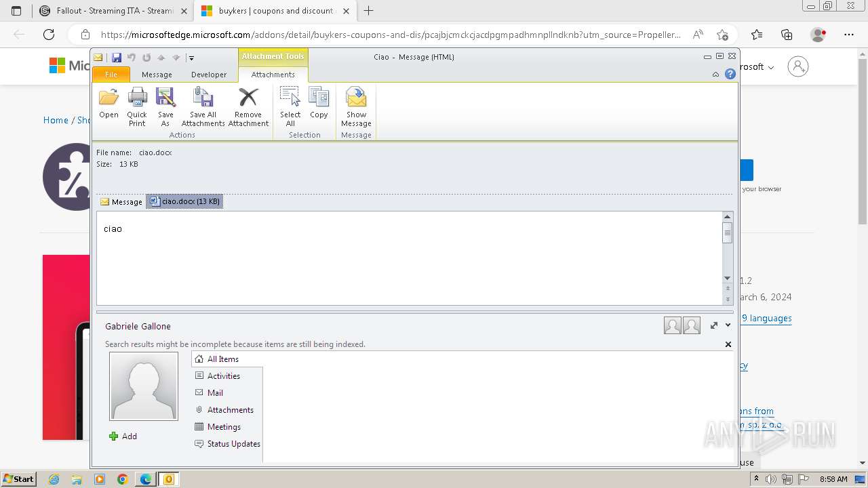
Task: Click the Message item in the attachment bar
Action: coord(121,202)
